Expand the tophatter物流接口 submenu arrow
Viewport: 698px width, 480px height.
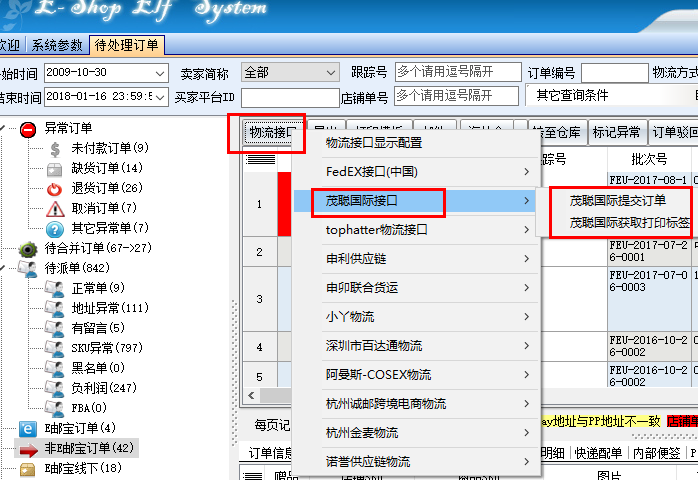pos(527,230)
